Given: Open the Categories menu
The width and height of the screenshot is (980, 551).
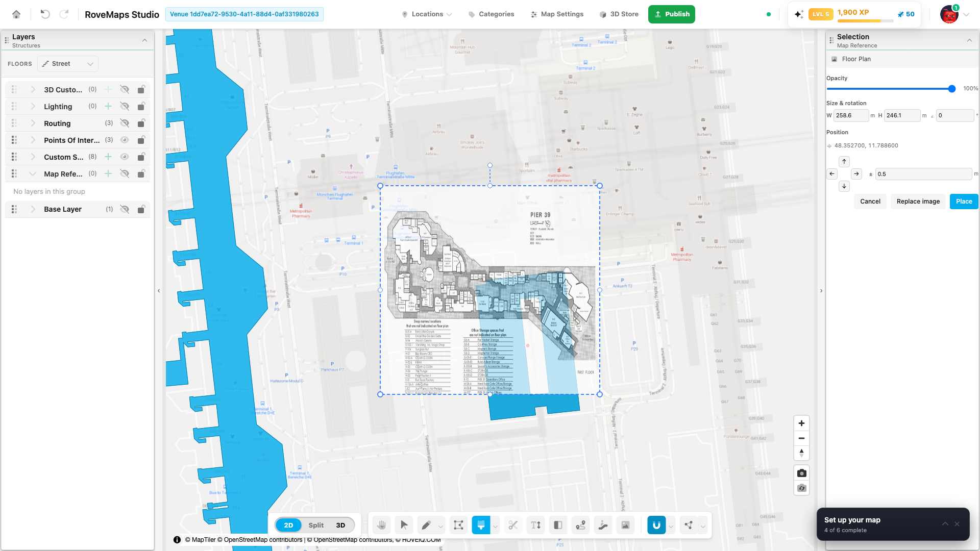Looking at the screenshot, I should point(491,14).
